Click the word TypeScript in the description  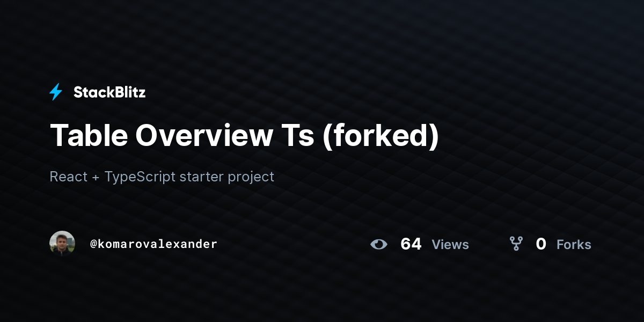[x=140, y=177]
